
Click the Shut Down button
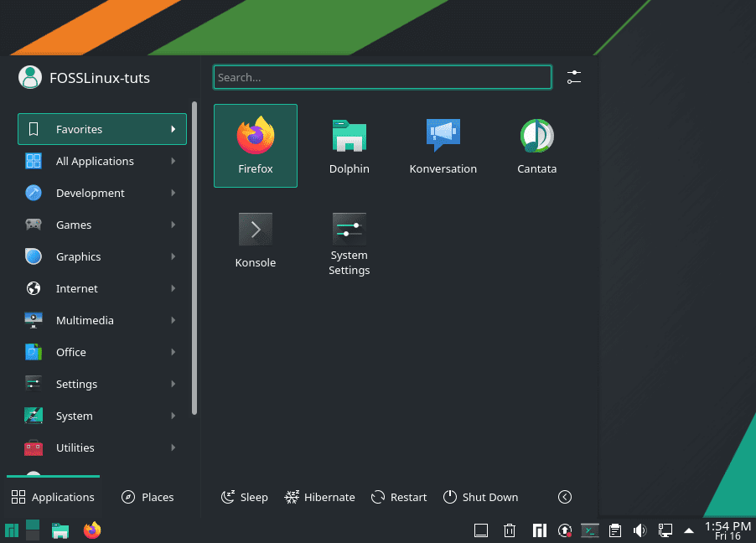tap(481, 497)
